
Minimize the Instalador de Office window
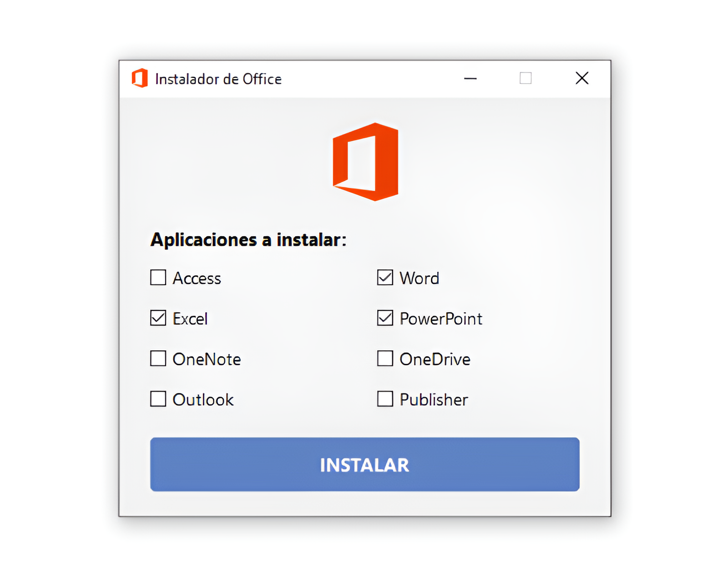(x=470, y=79)
